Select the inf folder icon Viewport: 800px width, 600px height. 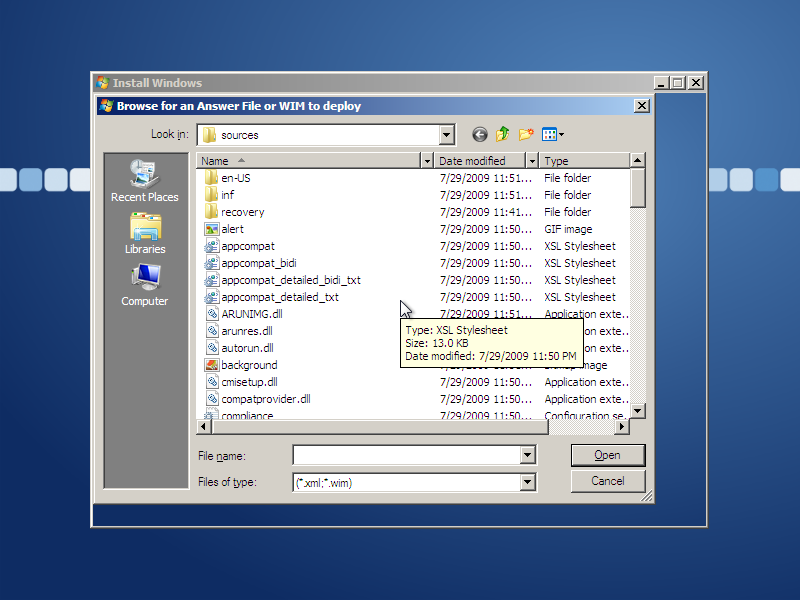click(x=211, y=195)
